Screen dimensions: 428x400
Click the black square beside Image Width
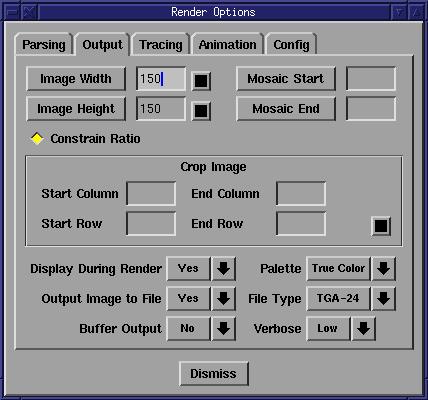201,81
